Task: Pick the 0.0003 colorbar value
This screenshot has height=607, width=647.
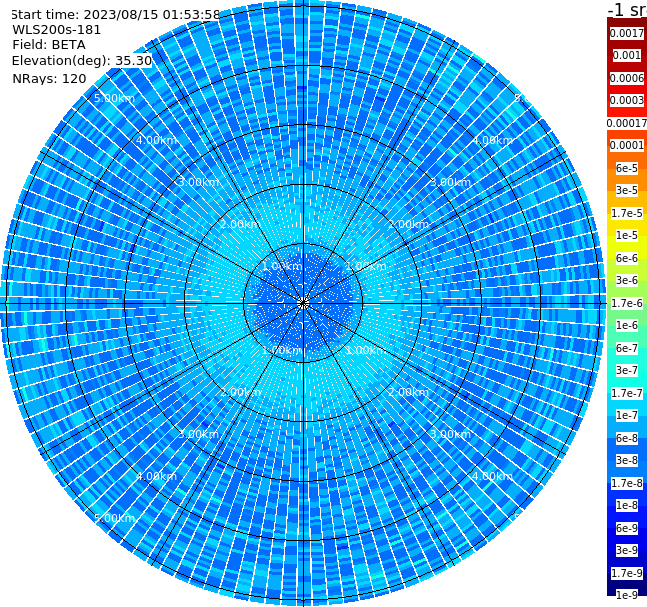Action: pos(627,100)
